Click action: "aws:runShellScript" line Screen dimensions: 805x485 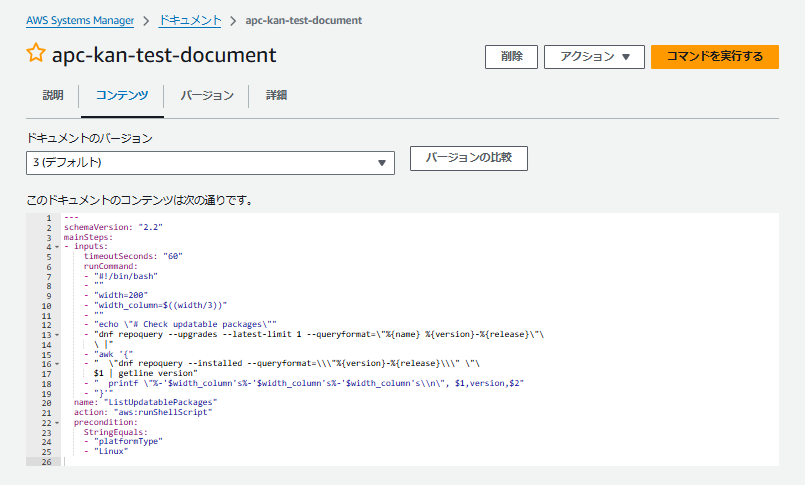click(x=143, y=412)
